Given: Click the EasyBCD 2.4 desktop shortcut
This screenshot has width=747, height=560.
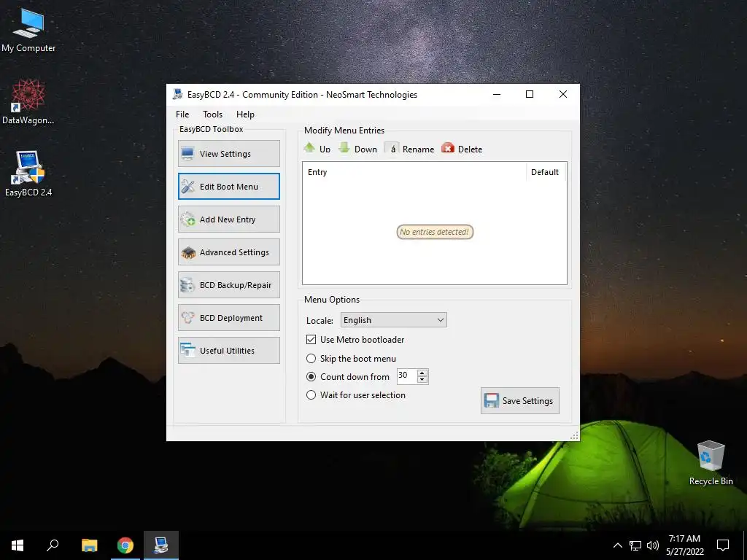Looking at the screenshot, I should (x=28, y=174).
